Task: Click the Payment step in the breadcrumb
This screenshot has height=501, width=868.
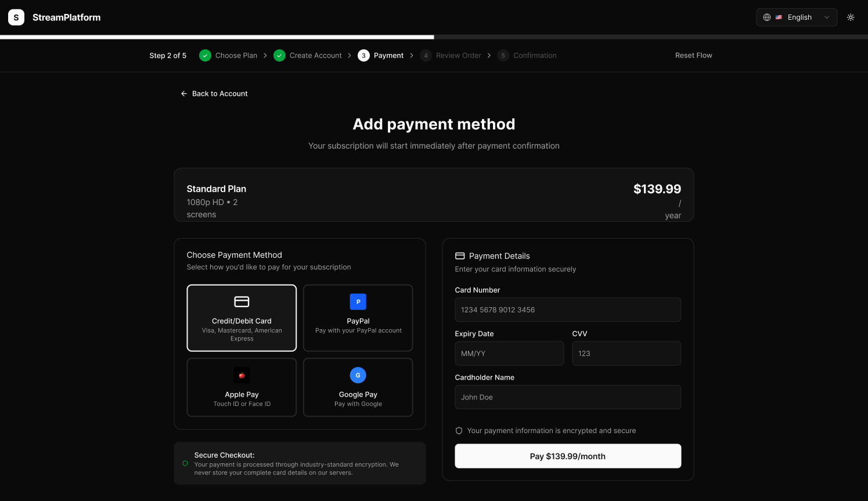Action: point(388,55)
